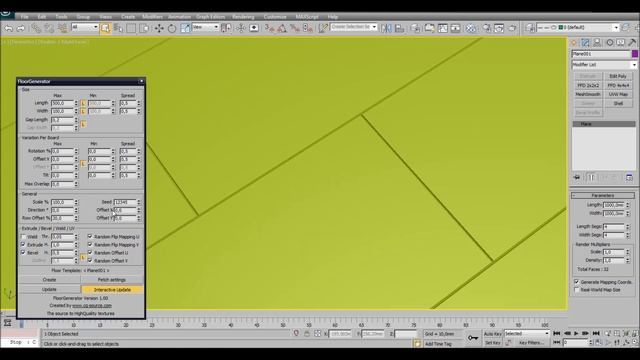
Task: Open Select by Name list icon
Action: (x=119, y=28)
